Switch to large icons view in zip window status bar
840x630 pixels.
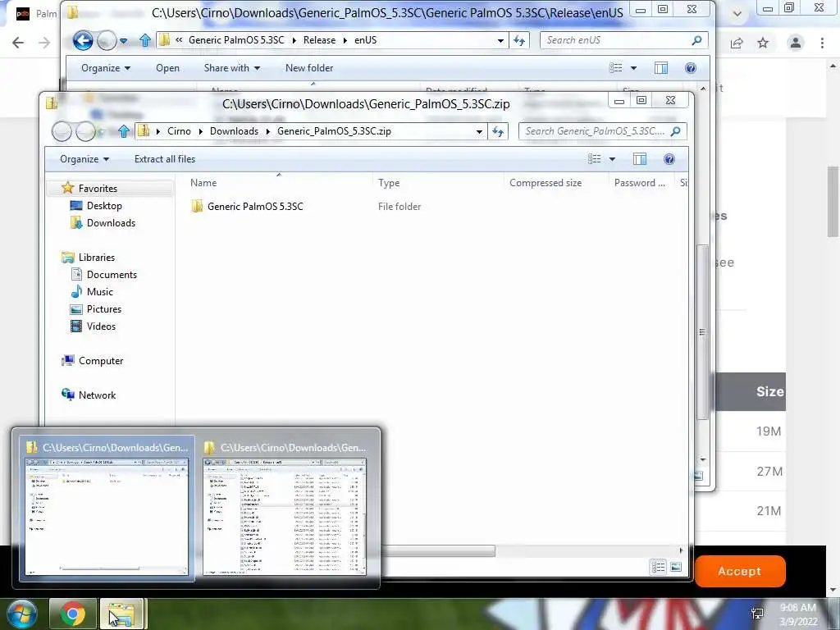(x=676, y=567)
